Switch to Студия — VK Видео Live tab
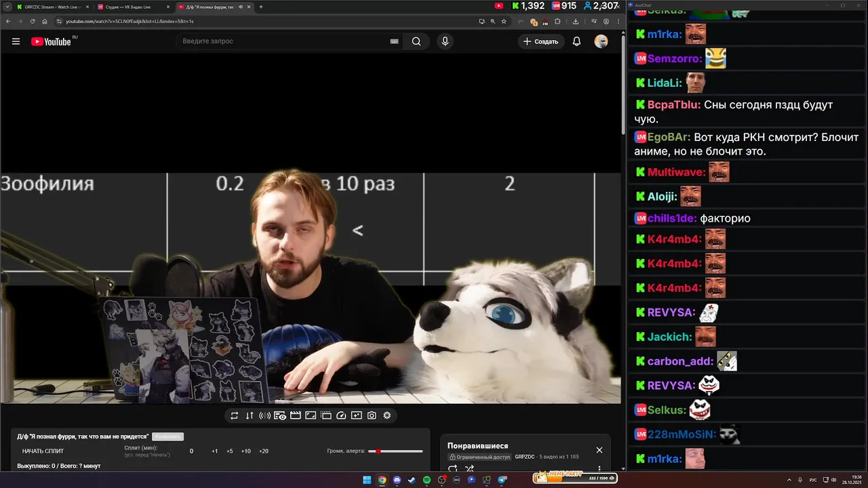The image size is (868, 488). 132,7
